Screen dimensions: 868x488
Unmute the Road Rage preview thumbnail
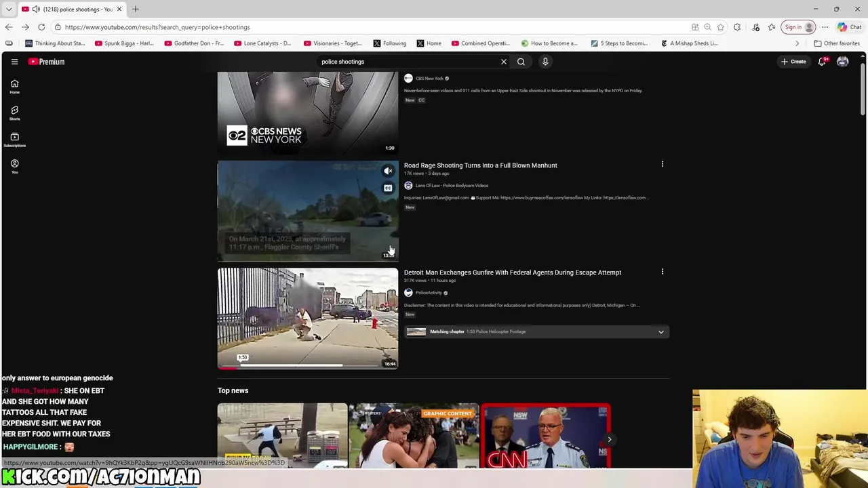point(388,171)
